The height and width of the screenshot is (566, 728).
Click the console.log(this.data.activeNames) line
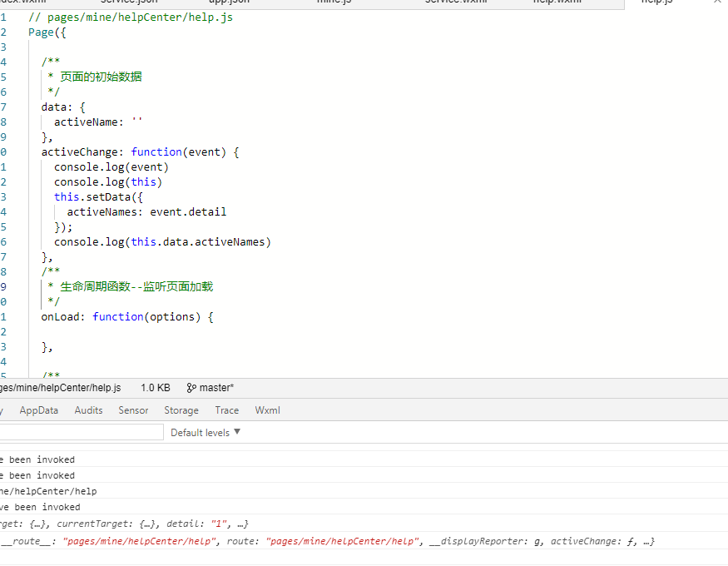[x=162, y=242]
